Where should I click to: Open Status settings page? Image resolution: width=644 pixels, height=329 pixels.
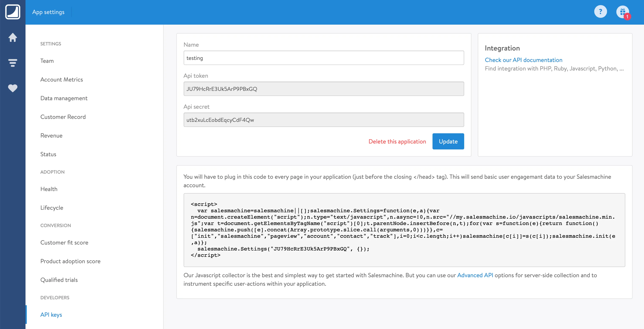pyautogui.click(x=48, y=154)
